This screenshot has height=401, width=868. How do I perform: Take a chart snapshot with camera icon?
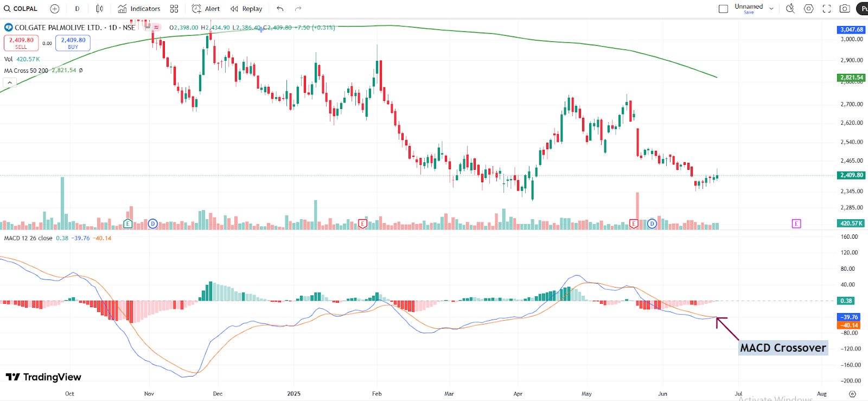(x=845, y=9)
